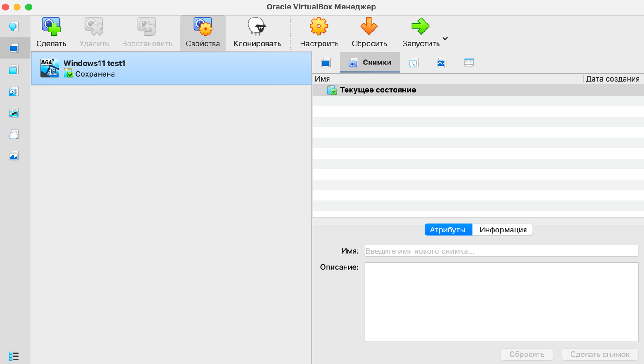Open the VM details tab icon

[326, 63]
